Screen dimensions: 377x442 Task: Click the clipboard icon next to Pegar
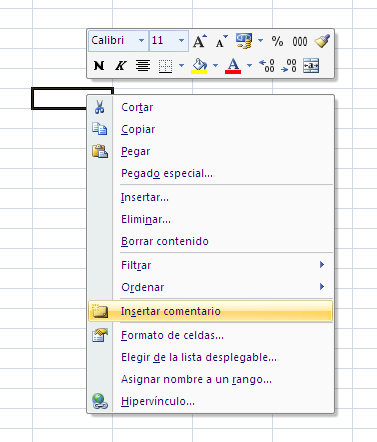coord(100,151)
